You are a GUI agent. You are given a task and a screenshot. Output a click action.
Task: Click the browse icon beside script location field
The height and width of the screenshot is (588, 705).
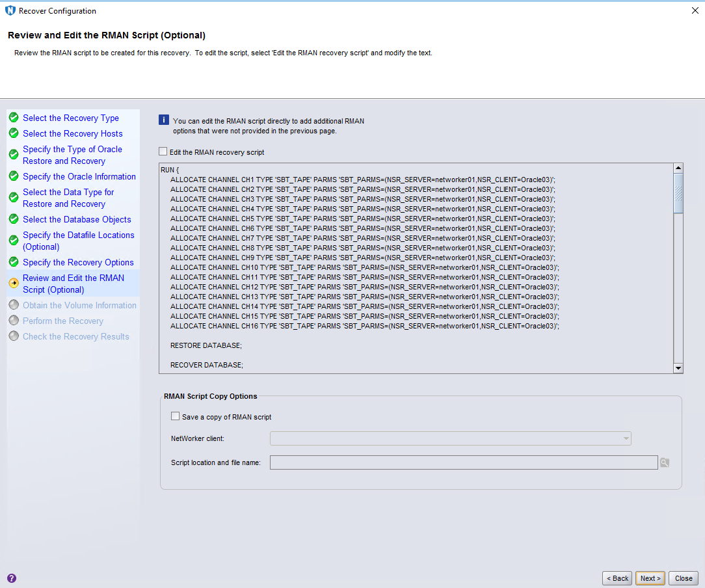[665, 462]
